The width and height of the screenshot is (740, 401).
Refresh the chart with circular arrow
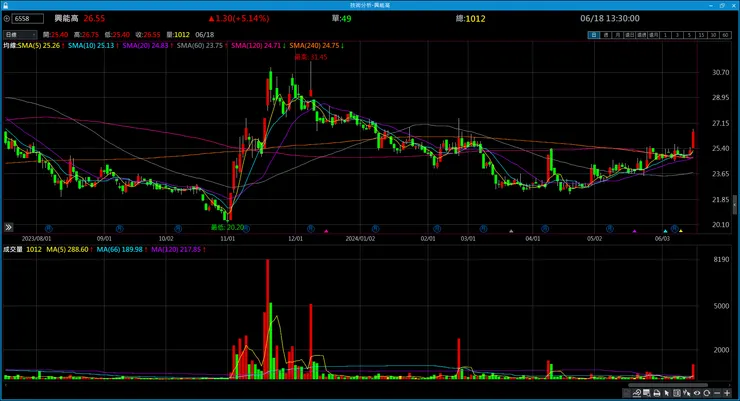tap(706, 393)
